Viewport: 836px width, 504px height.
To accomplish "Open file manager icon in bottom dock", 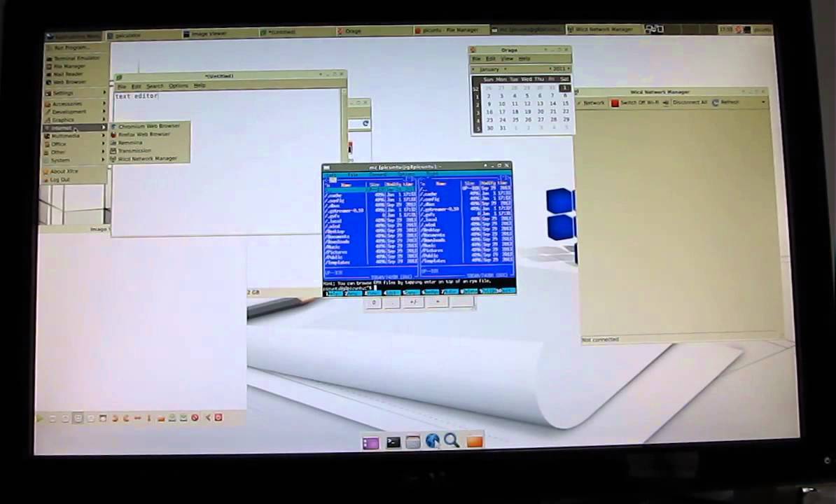I will point(413,442).
